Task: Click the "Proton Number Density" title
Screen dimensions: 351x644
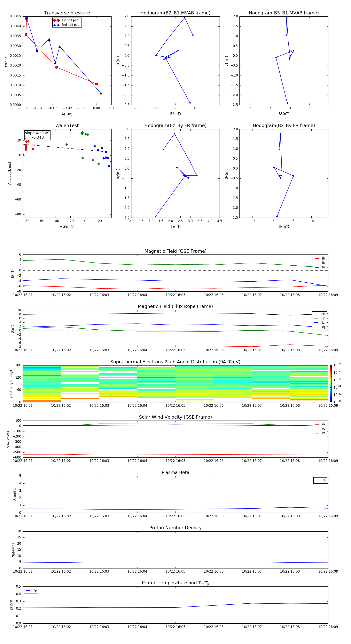Action: 175,528
